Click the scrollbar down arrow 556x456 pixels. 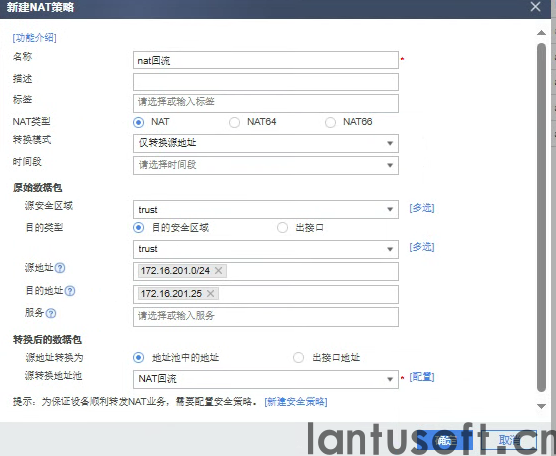coord(541,406)
